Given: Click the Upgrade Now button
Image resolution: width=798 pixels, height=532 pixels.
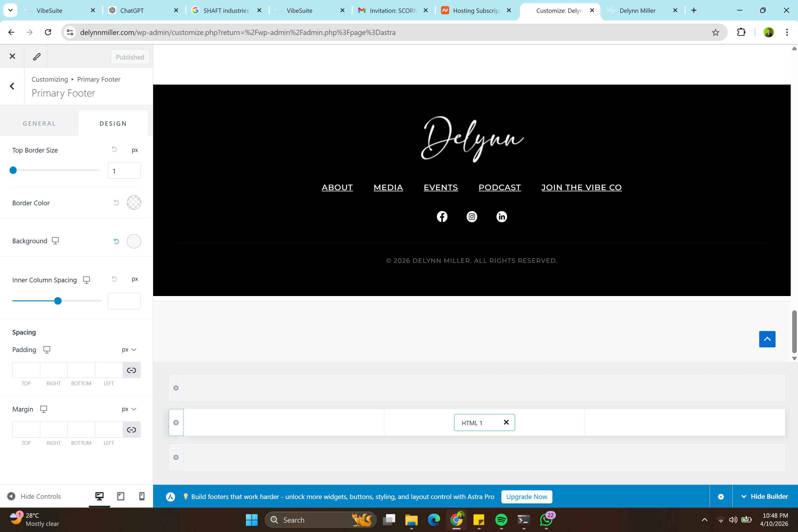Looking at the screenshot, I should point(526,497).
